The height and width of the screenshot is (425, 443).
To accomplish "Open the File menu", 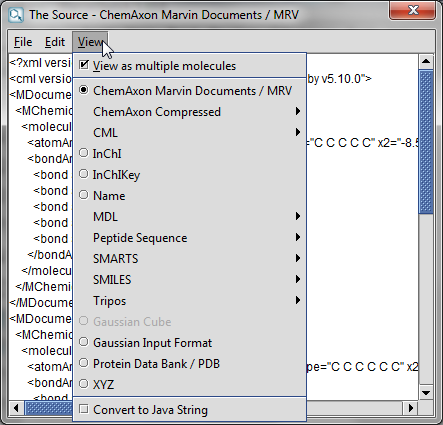I will 23,42.
